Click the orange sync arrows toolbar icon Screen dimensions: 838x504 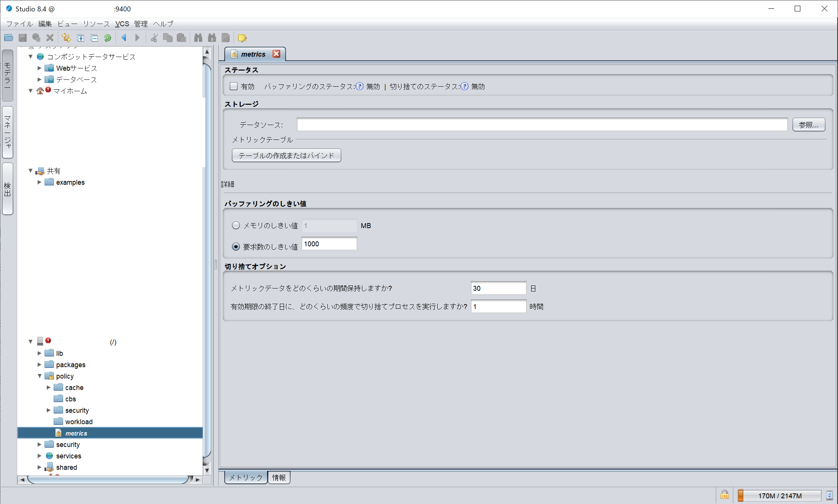(66, 38)
